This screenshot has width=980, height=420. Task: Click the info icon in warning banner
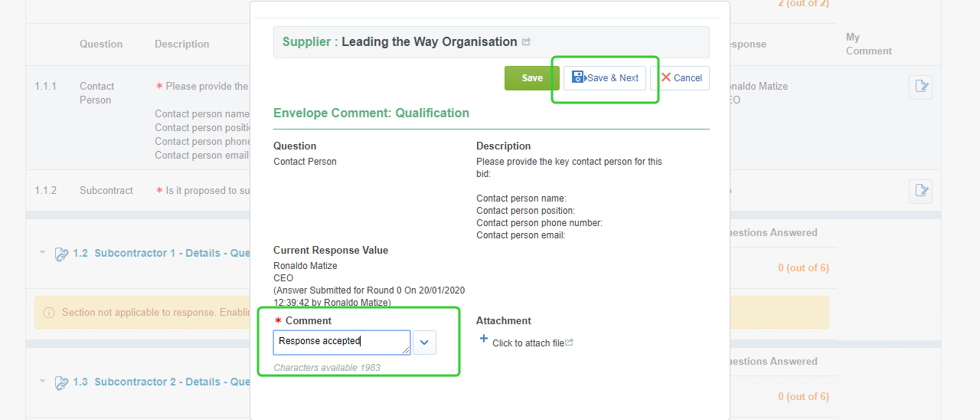pyautogui.click(x=49, y=313)
